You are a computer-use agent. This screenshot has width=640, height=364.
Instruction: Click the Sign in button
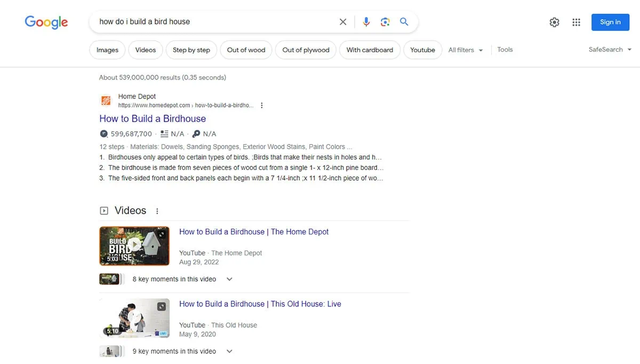610,22
